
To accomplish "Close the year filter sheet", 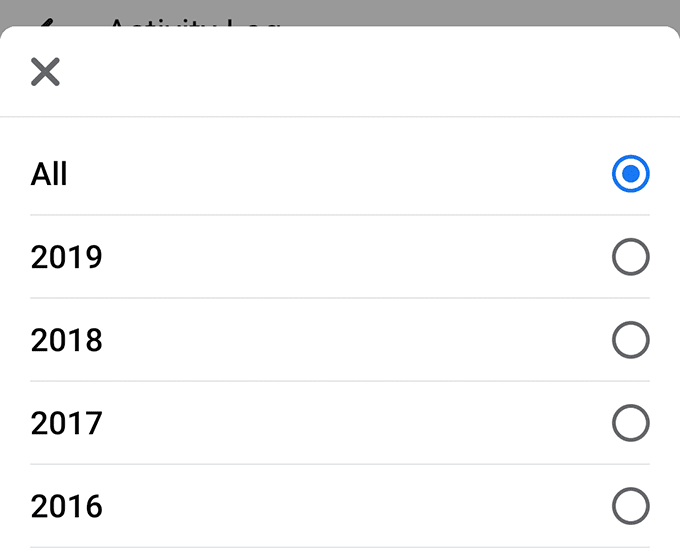I will click(45, 72).
